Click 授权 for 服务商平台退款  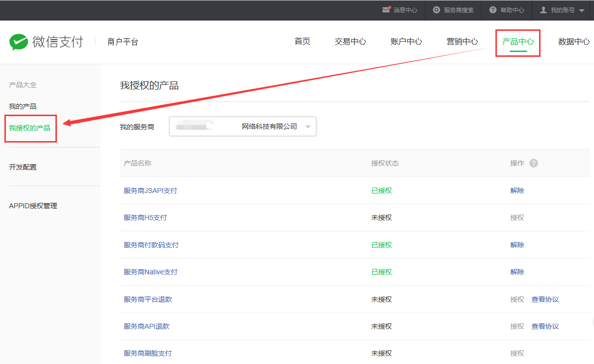click(517, 299)
